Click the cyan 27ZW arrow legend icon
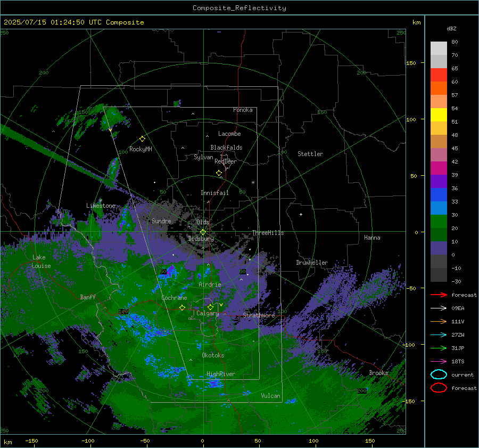 click(439, 335)
